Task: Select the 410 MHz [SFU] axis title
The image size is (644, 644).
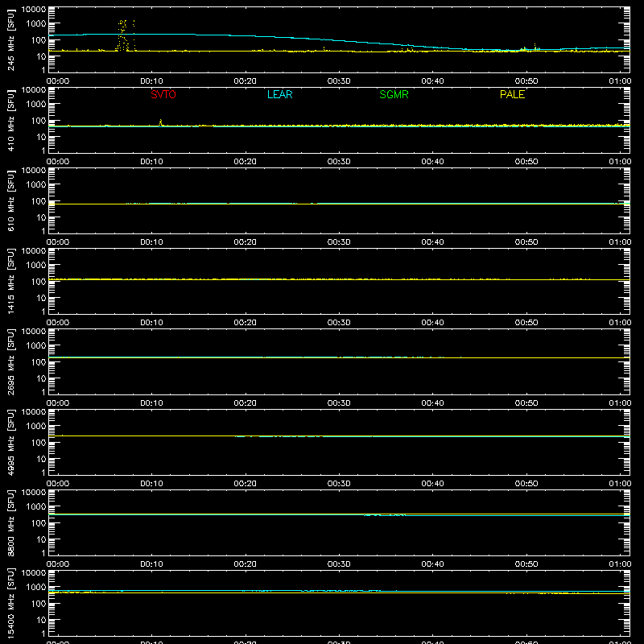Action: pyautogui.click(x=11, y=120)
